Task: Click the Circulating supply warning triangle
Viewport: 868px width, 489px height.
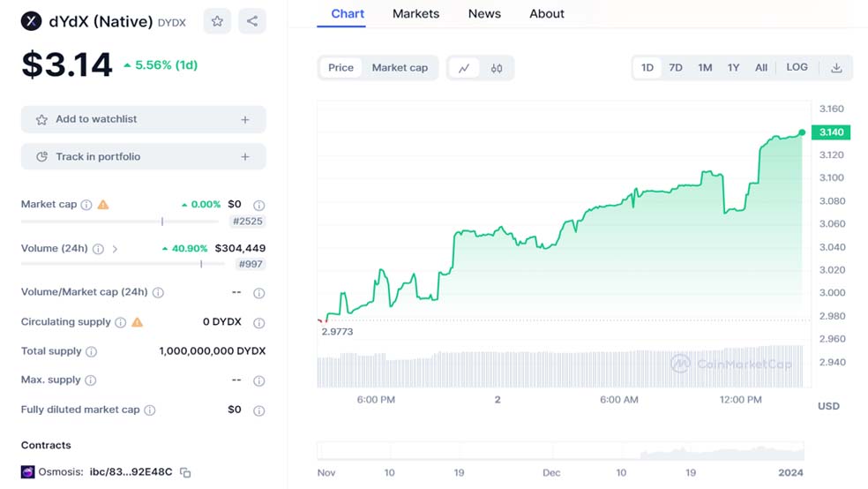Action: pos(138,322)
